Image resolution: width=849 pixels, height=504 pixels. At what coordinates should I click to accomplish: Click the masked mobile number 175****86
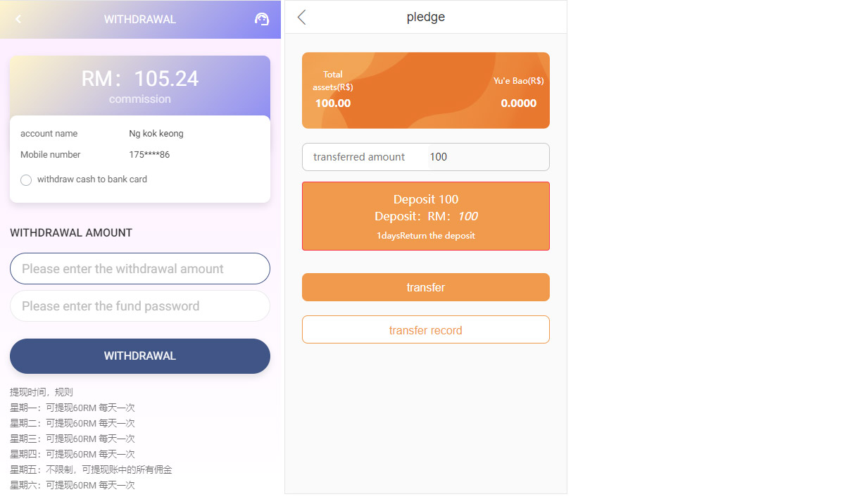(x=149, y=155)
